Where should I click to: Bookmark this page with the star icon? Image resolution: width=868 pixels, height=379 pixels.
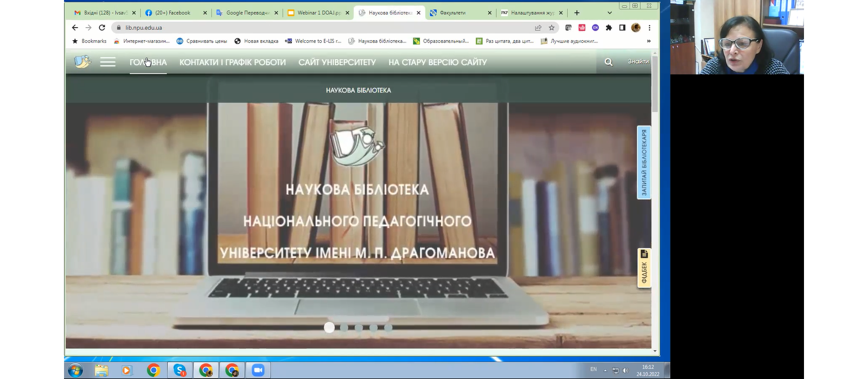[552, 28]
